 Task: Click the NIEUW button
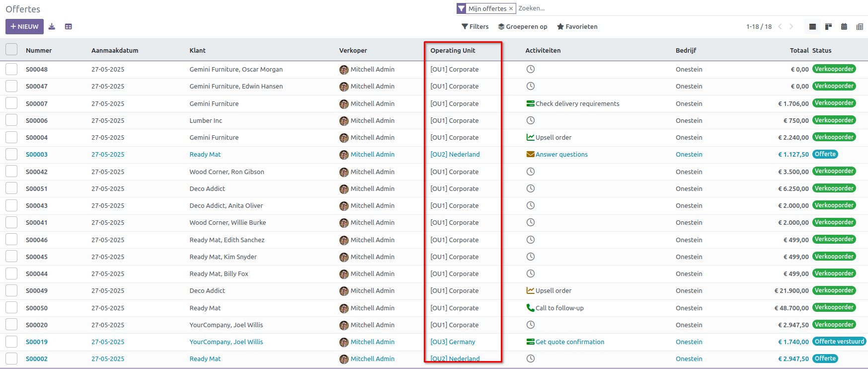tap(24, 27)
